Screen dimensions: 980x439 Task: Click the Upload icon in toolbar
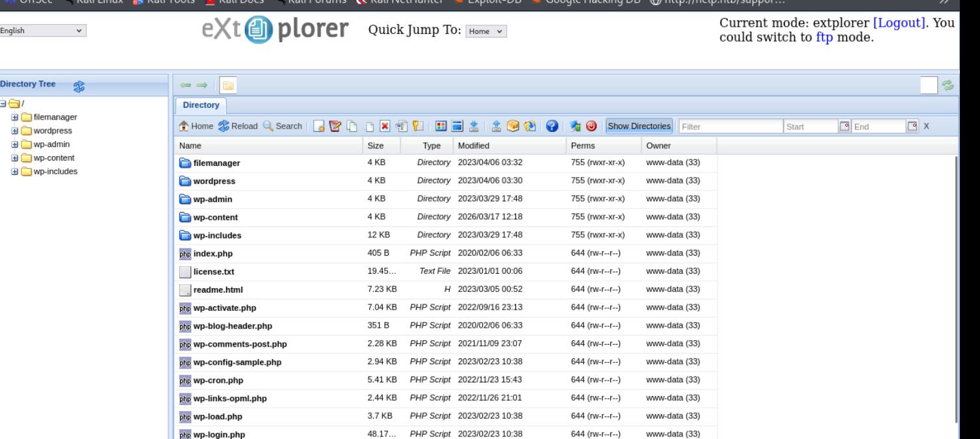coord(496,126)
